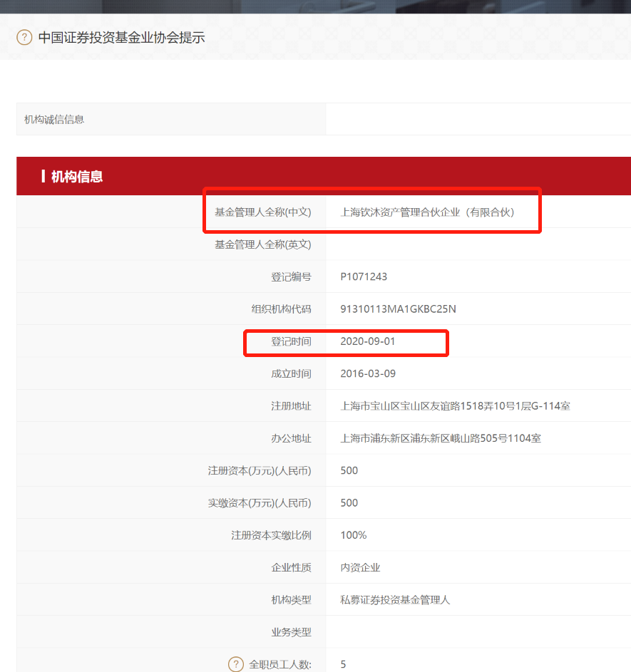The height and width of the screenshot is (672, 631).
Task: Click the question mark icon beside 中国证券投资基金业协会提示
Action: [x=24, y=37]
